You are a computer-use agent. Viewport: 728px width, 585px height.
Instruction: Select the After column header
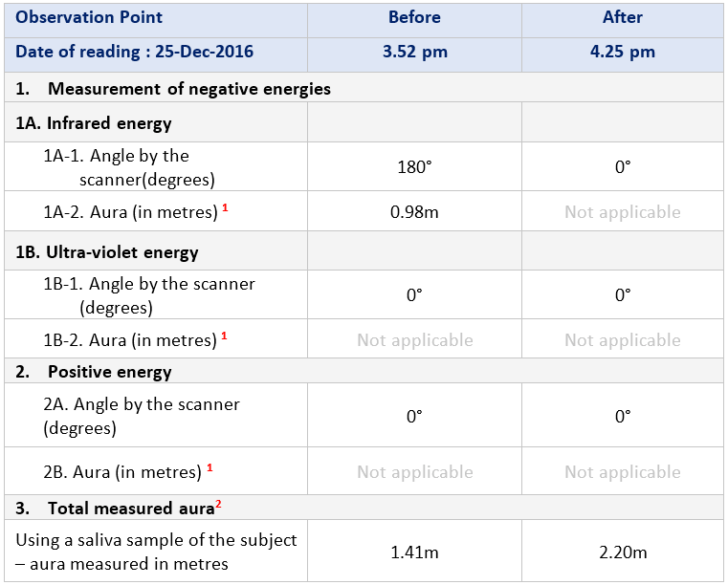pos(622,17)
